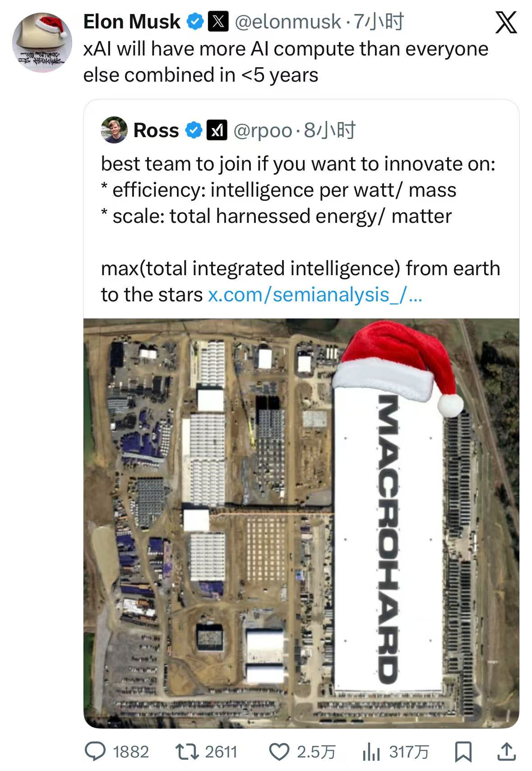View post analytics bar chart icon
This screenshot has height=771, width=532.
[x=371, y=751]
